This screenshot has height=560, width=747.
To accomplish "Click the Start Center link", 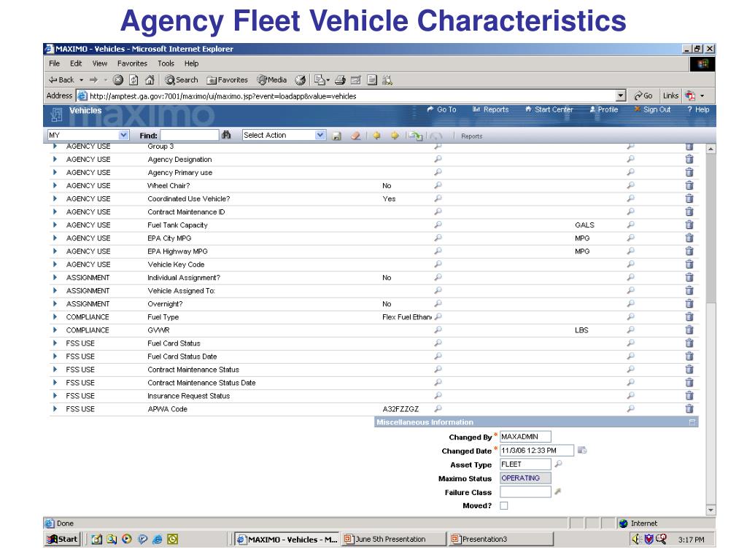I will 549,109.
